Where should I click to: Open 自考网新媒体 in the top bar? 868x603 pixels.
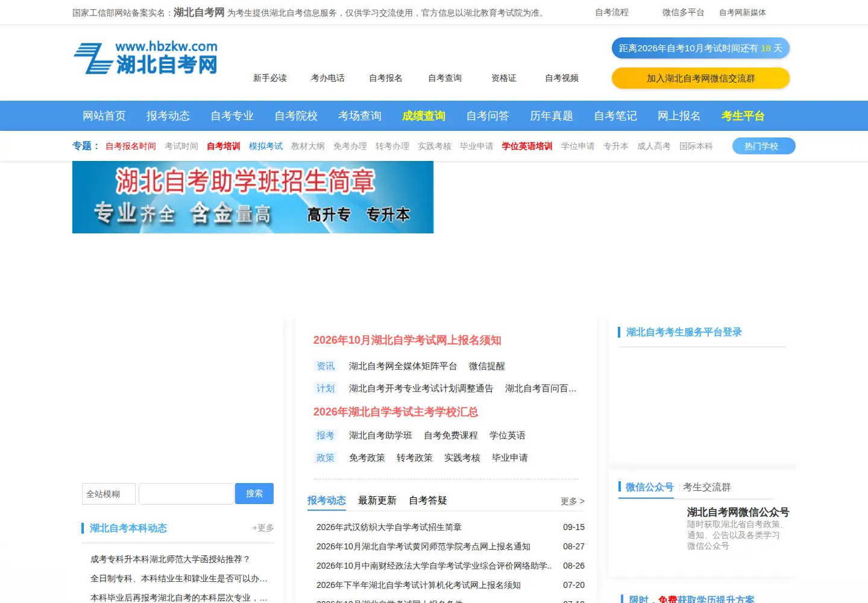(x=743, y=12)
